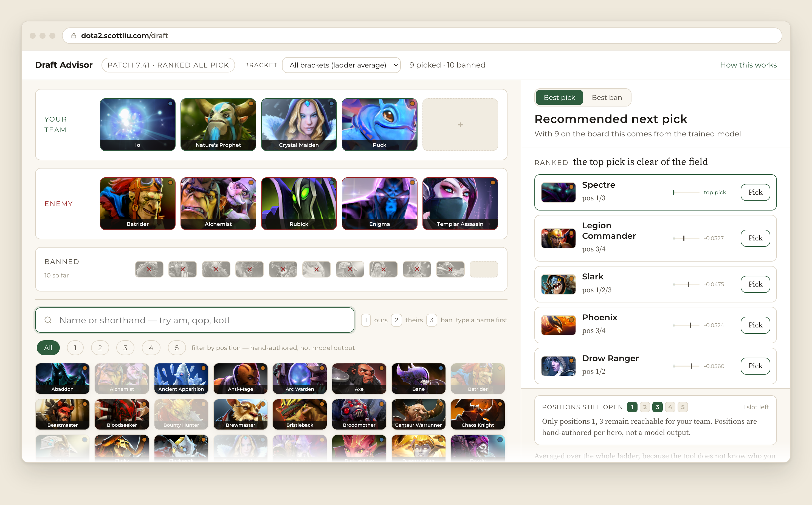812x505 pixels.
Task: Open the bracket dropdown
Action: 341,65
